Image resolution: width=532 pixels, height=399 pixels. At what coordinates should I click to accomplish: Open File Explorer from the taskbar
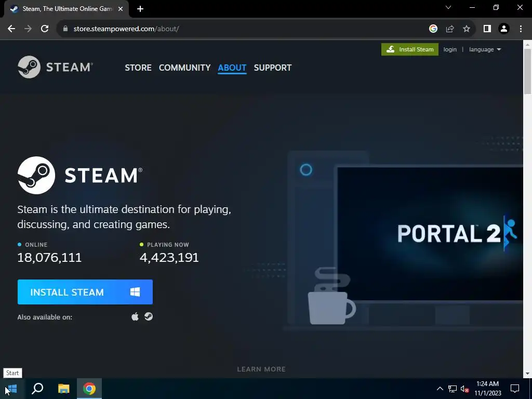point(63,389)
